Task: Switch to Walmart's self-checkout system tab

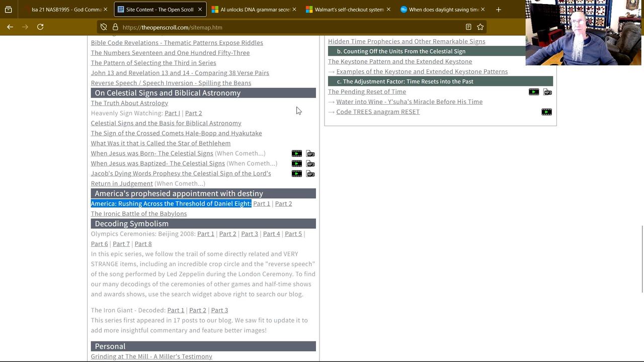Action: click(347, 10)
